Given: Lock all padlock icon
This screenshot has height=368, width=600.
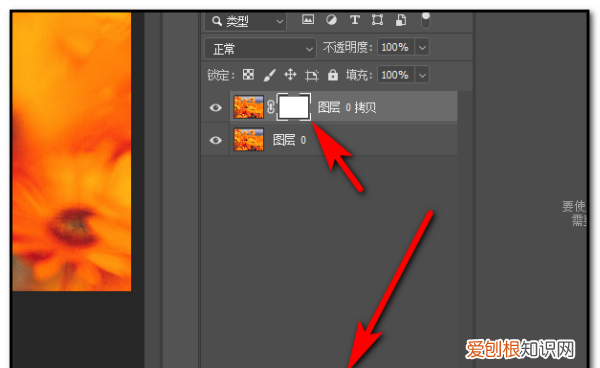Looking at the screenshot, I should point(333,75).
